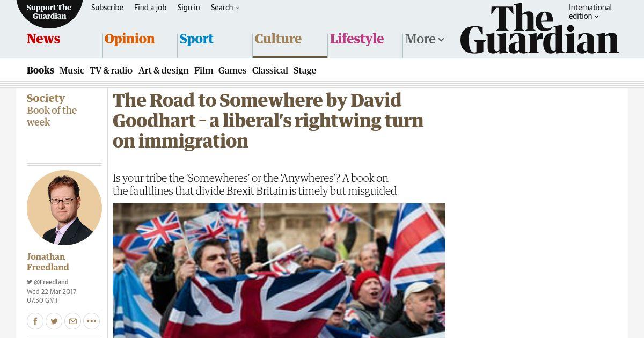Open TV & radio subsection

(111, 70)
